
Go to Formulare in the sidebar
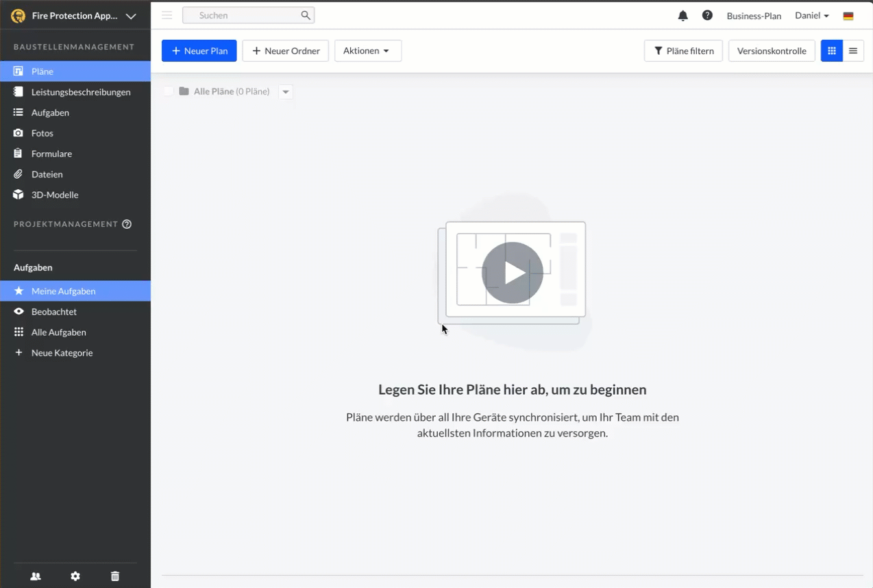click(x=51, y=154)
